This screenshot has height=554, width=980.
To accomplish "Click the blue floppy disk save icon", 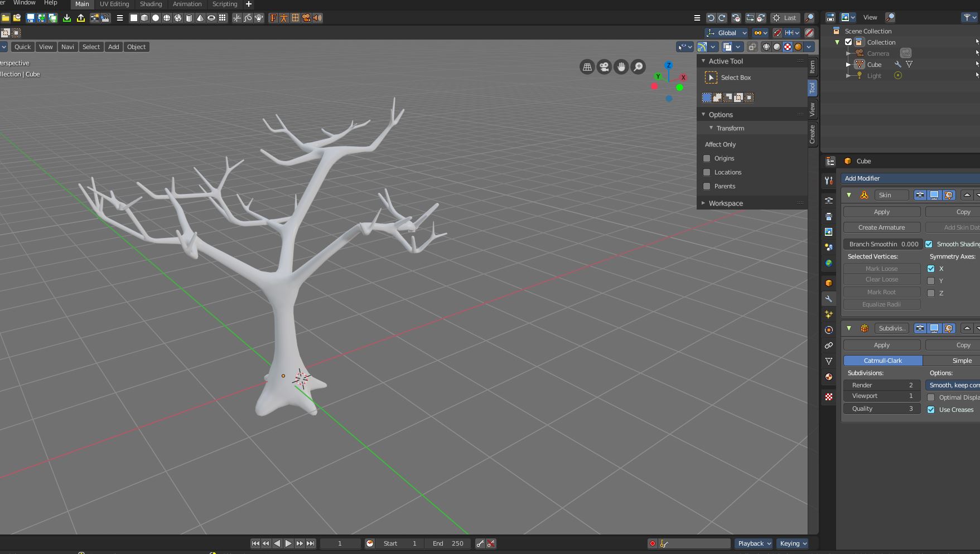I will [x=31, y=18].
